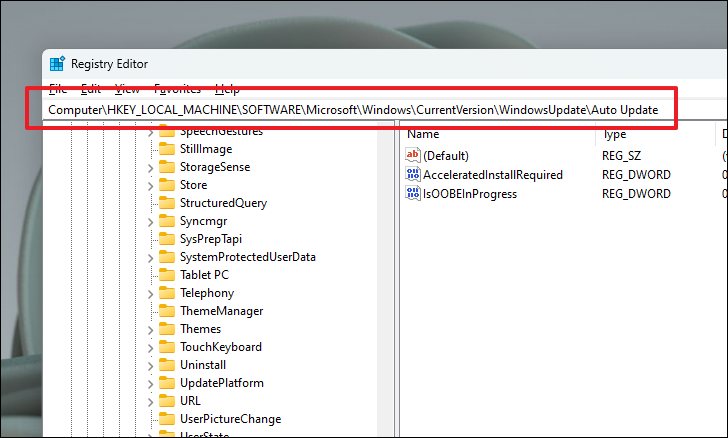Open the Edit menu
728x438 pixels.
pos(91,89)
